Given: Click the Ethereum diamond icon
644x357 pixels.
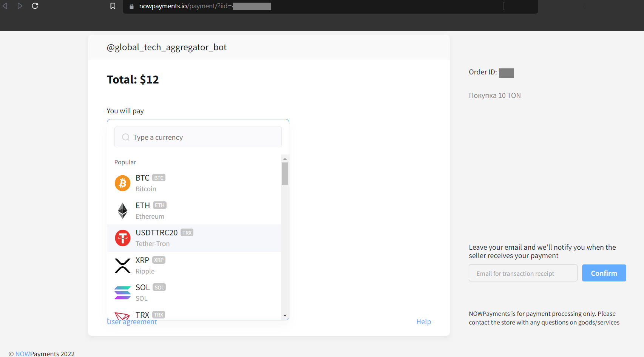Looking at the screenshot, I should click(x=122, y=211).
